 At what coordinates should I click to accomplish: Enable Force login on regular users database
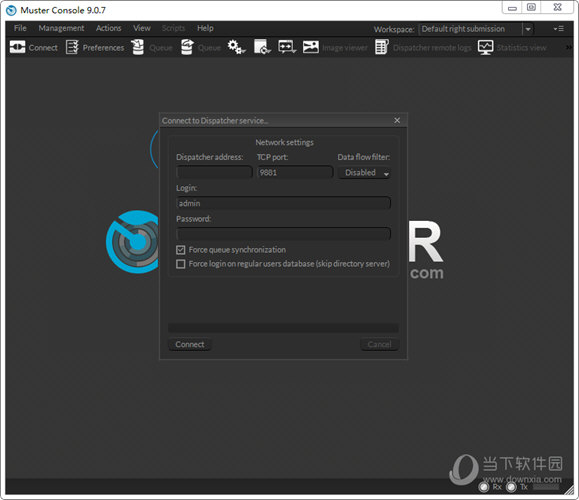(x=181, y=264)
